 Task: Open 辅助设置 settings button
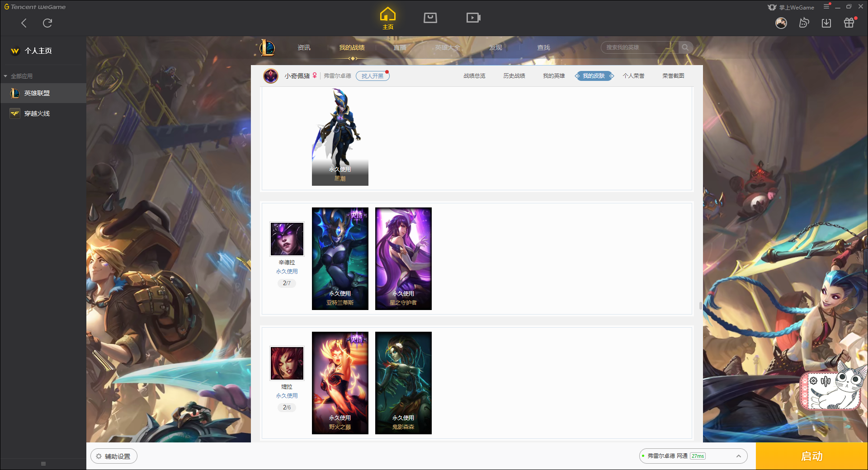[114, 456]
